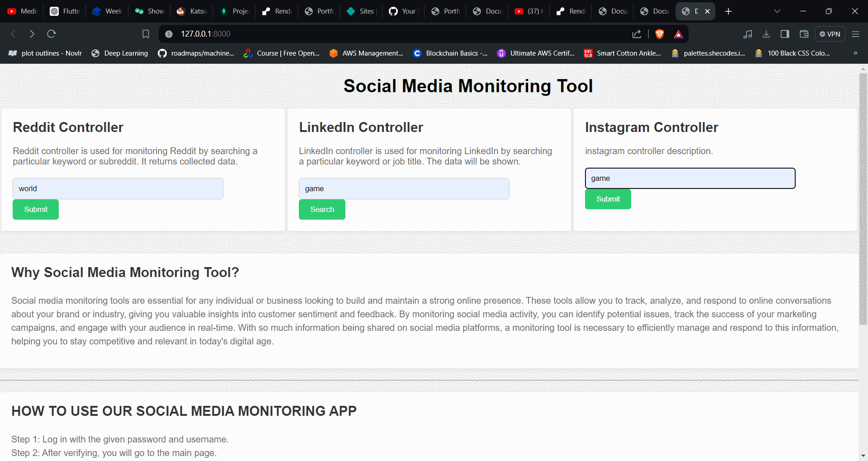This screenshot has height=461, width=868.
Task: Switch to the Flutter tab
Action: click(65, 11)
